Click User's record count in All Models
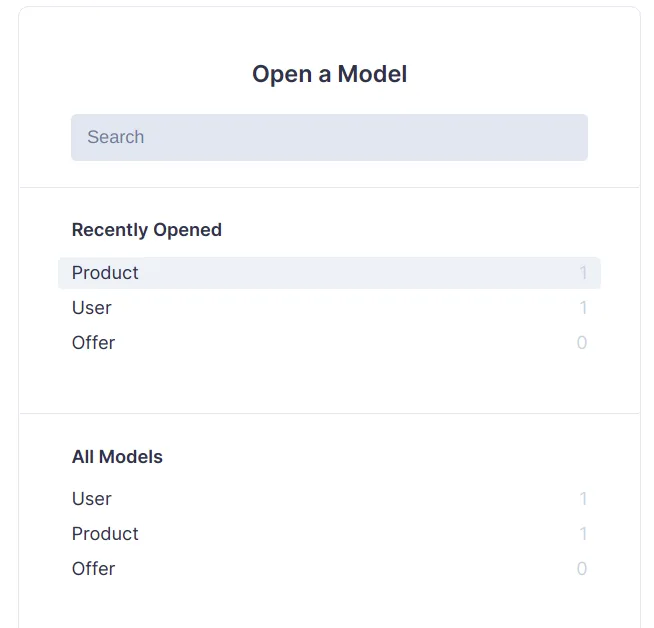 [583, 499]
